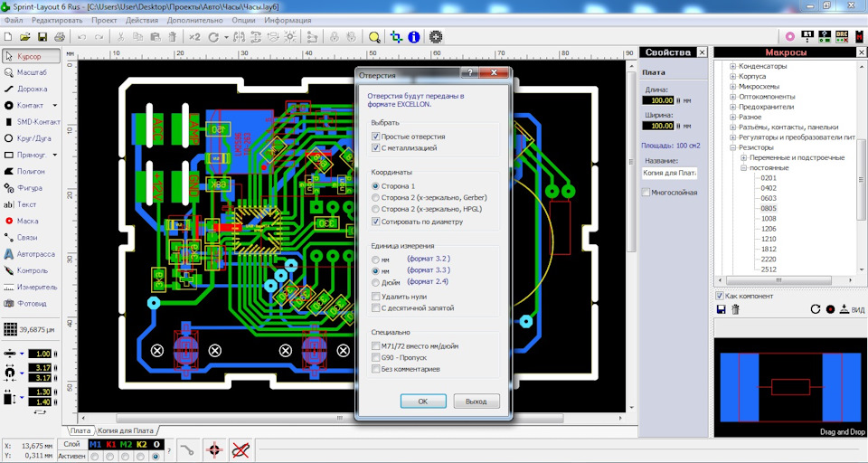Open the Файл menu
This screenshot has height=463, width=868.
coord(14,21)
